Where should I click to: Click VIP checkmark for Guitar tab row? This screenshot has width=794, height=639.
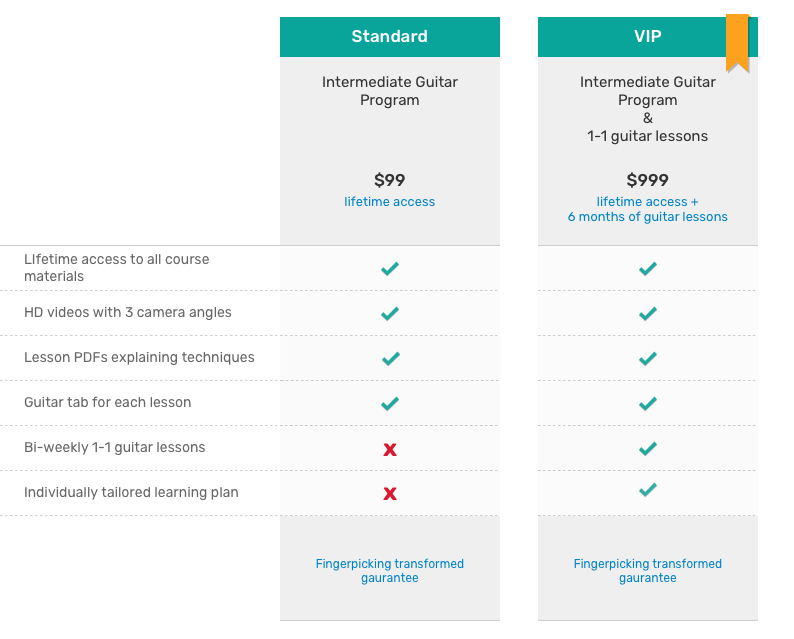coord(648,404)
